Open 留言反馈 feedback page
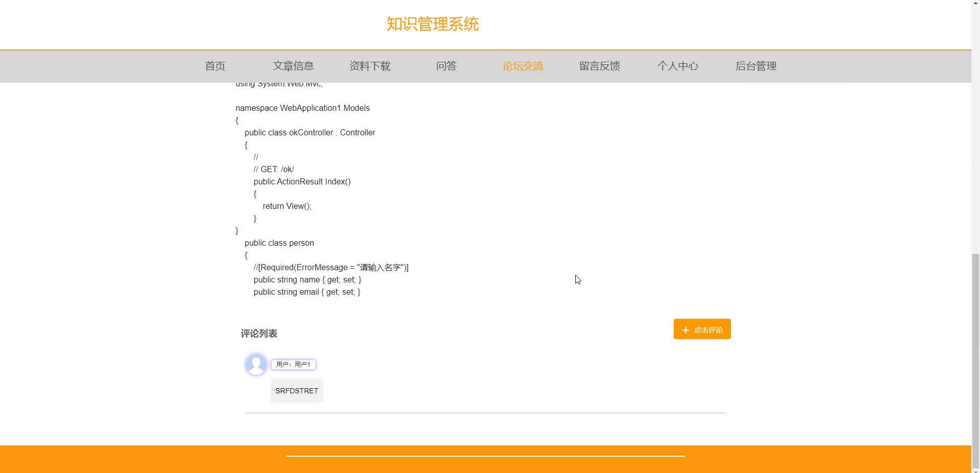The width and height of the screenshot is (980, 473). click(x=599, y=66)
